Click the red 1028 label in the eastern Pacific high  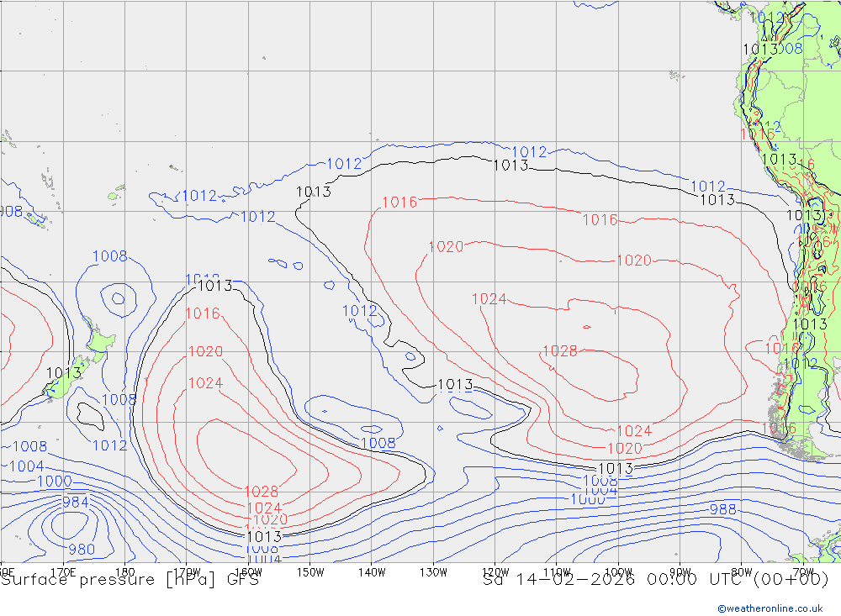pos(560,351)
